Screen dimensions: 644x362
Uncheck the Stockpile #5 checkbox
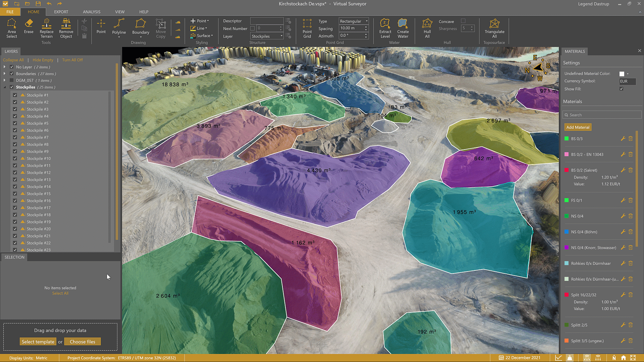click(15, 123)
